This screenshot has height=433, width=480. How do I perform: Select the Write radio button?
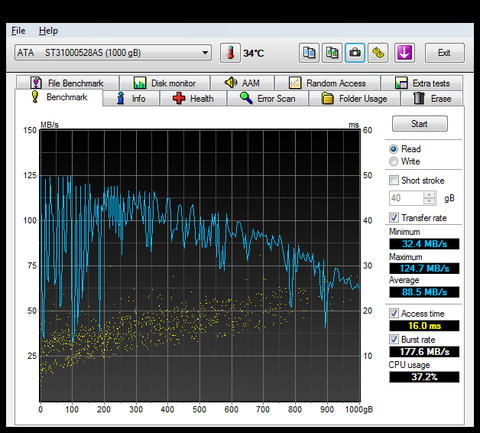tap(394, 162)
